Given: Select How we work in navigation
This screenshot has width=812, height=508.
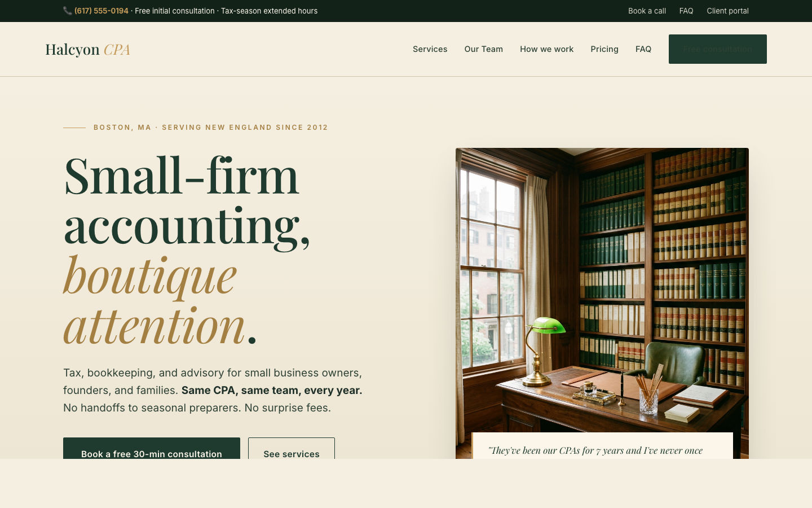Looking at the screenshot, I should click(546, 49).
